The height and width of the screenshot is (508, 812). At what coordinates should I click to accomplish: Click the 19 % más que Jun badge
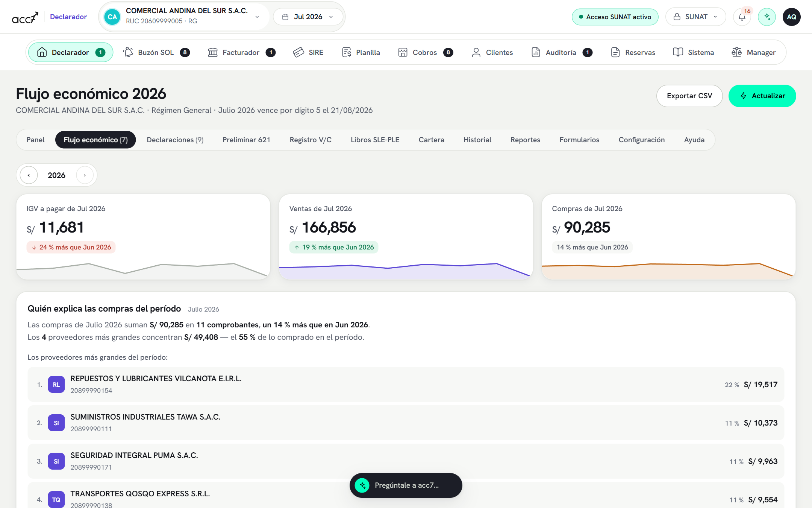point(334,247)
